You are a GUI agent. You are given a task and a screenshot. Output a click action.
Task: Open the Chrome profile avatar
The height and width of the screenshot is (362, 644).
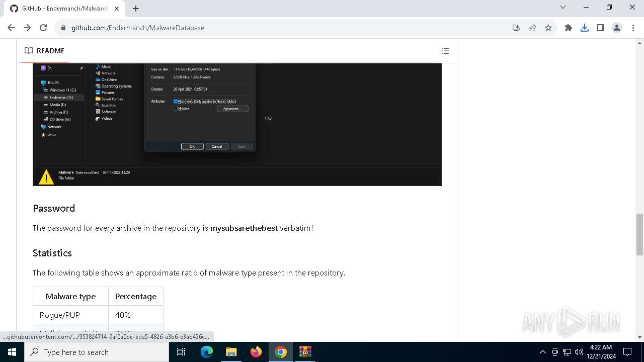617,28
